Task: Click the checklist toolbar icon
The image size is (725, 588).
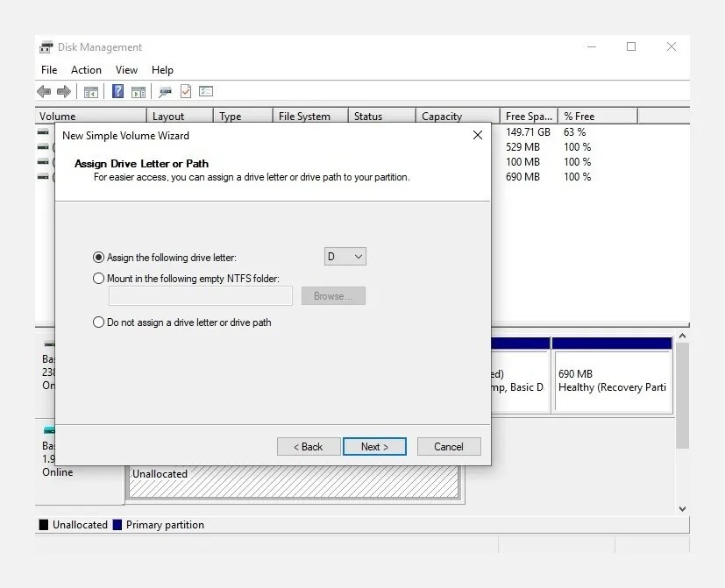Action: (x=206, y=91)
